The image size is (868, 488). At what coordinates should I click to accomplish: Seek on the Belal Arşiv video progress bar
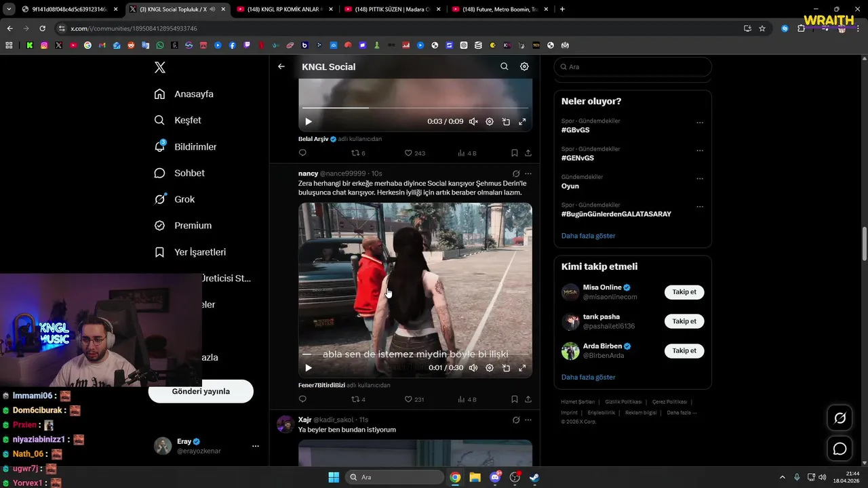point(415,108)
